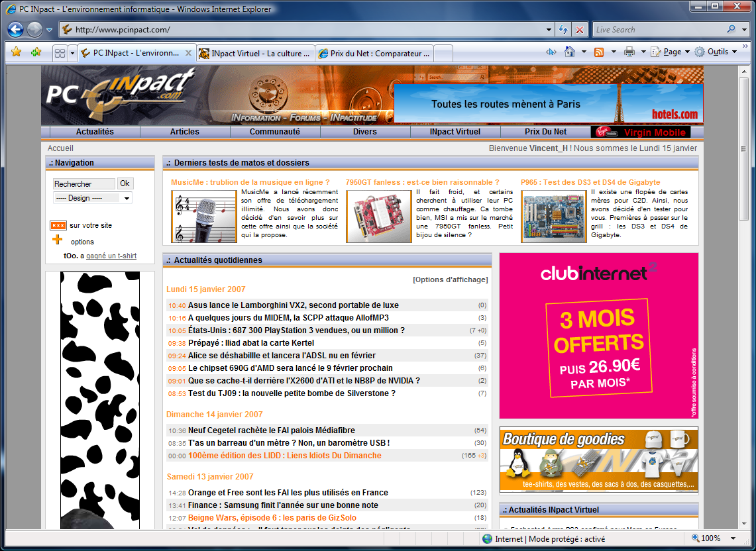Expand the Feeds button dropdown arrow
756x551 pixels.
coord(614,52)
